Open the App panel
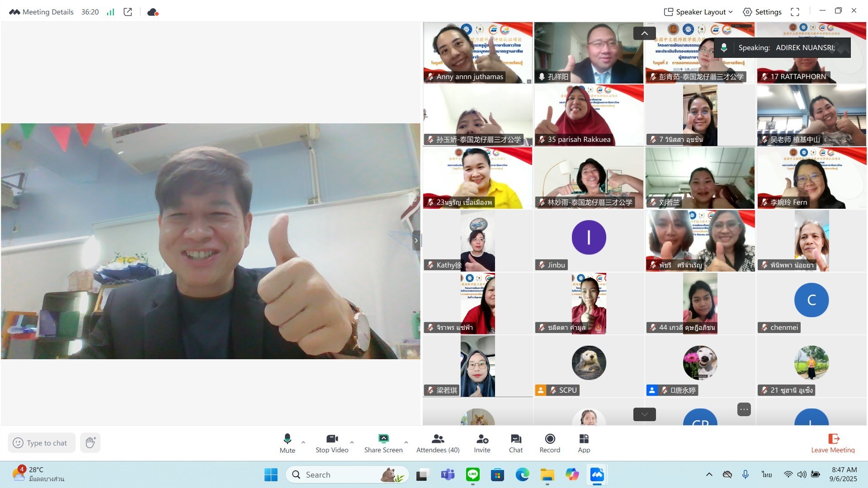 click(584, 443)
